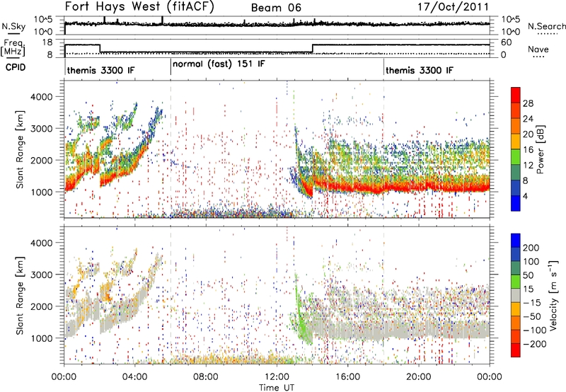The width and height of the screenshot is (566, 392).
Task: Select the 'Power [dB]' color bar title
Action: [x=540, y=149]
